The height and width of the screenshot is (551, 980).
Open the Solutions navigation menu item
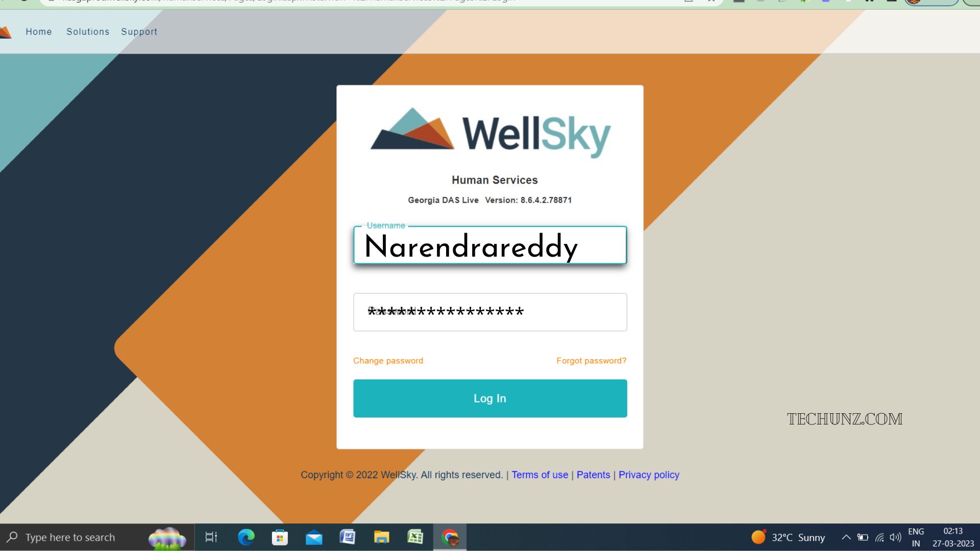point(87,32)
